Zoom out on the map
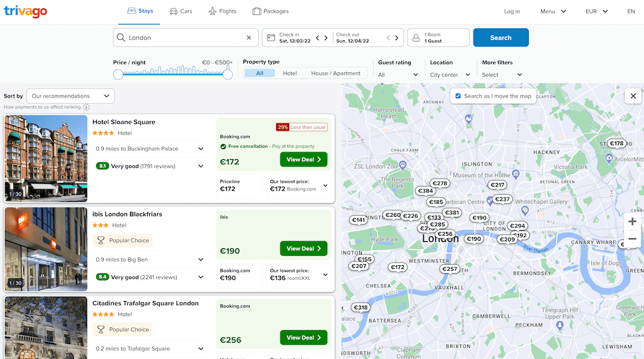644x359 pixels. [x=633, y=239]
